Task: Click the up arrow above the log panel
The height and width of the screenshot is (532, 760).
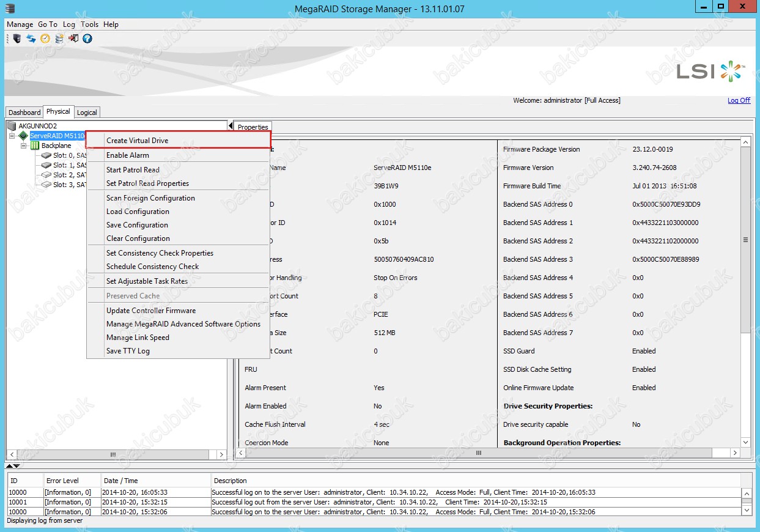Action: [10, 466]
